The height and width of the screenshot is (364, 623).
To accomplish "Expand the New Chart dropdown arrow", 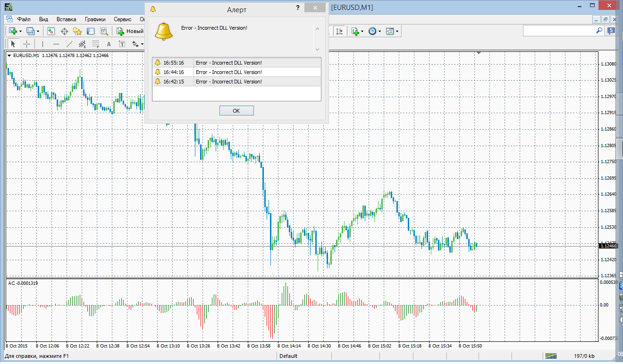I will click(20, 32).
